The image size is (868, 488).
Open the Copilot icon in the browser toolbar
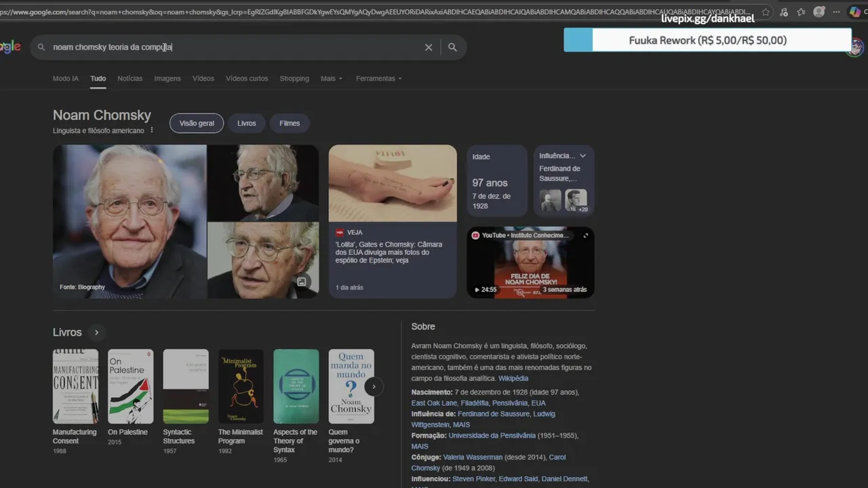855,12
